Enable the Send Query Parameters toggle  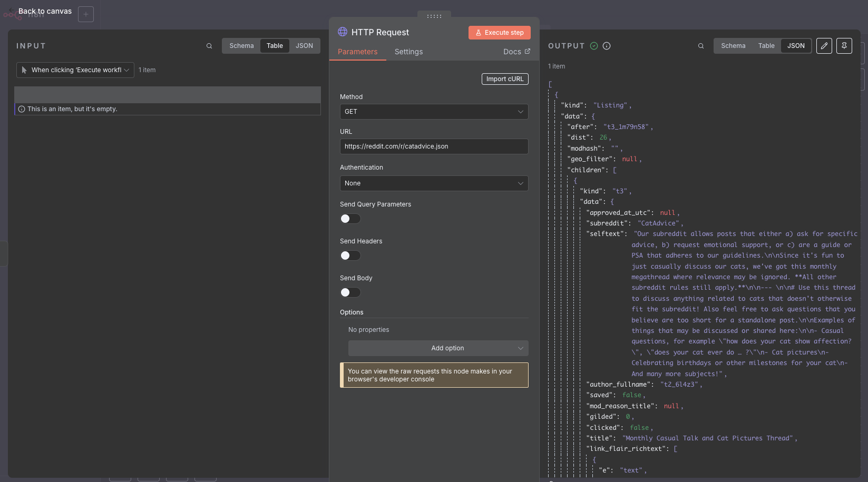click(x=350, y=218)
